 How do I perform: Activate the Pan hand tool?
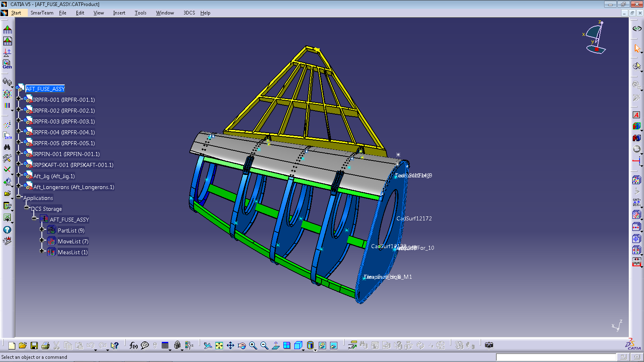coord(230,345)
